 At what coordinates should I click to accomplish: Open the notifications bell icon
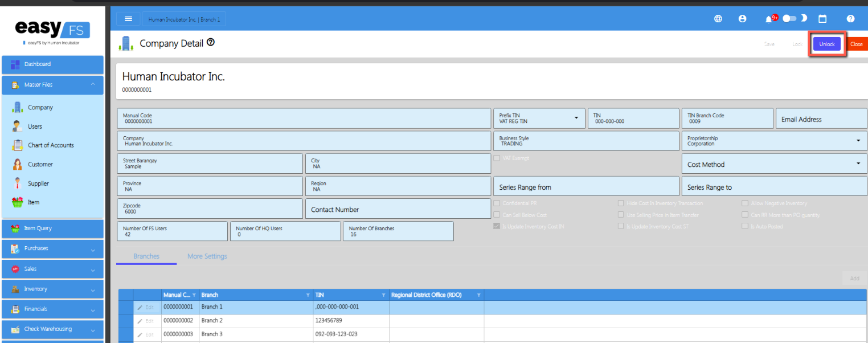pyautogui.click(x=769, y=19)
